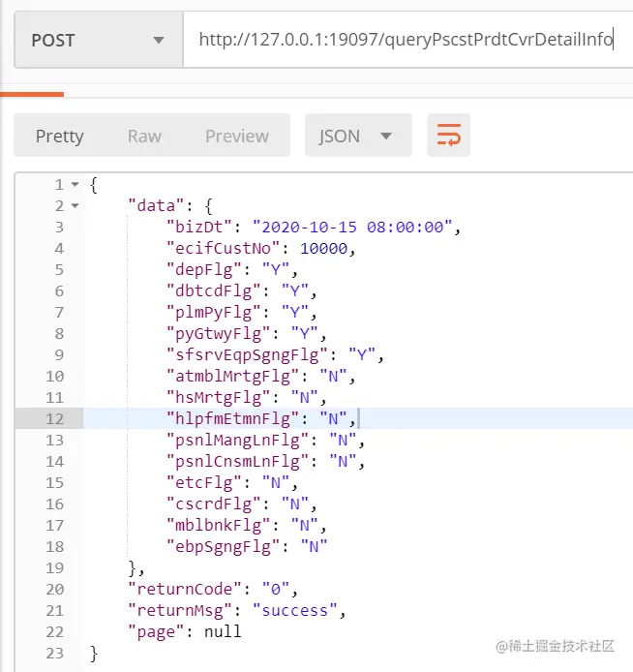Click line number 23 in the gutter
The height and width of the screenshot is (672, 633).
point(54,654)
